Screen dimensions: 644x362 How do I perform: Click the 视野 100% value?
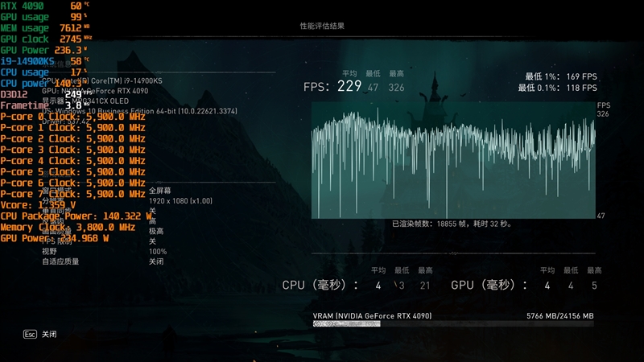[x=158, y=252]
